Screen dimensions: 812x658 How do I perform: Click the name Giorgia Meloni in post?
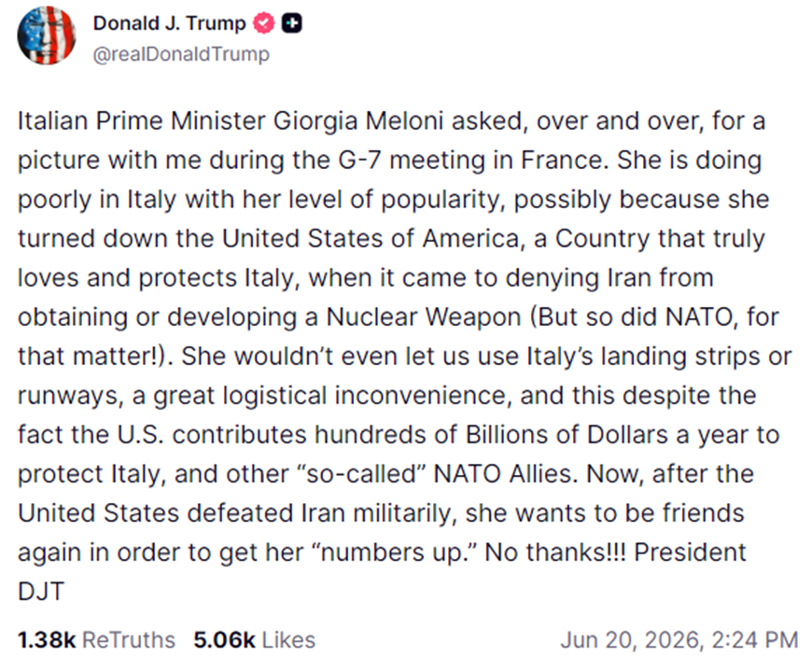coord(358,121)
